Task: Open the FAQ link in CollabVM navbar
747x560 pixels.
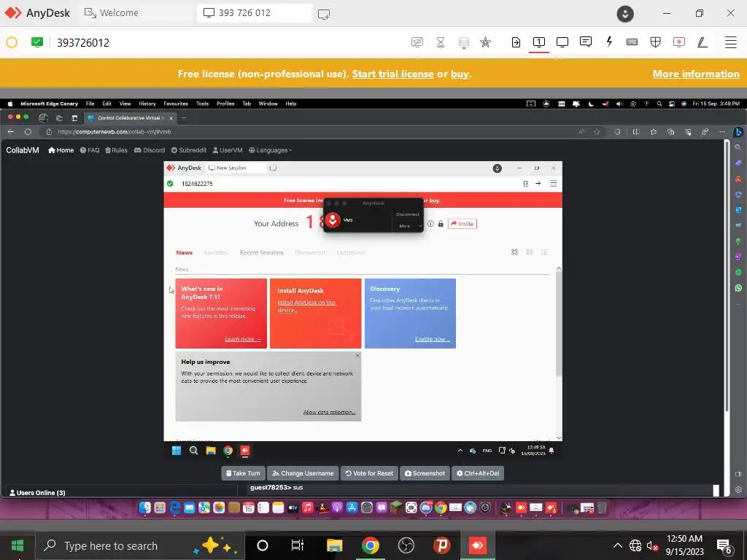Action: click(90, 150)
